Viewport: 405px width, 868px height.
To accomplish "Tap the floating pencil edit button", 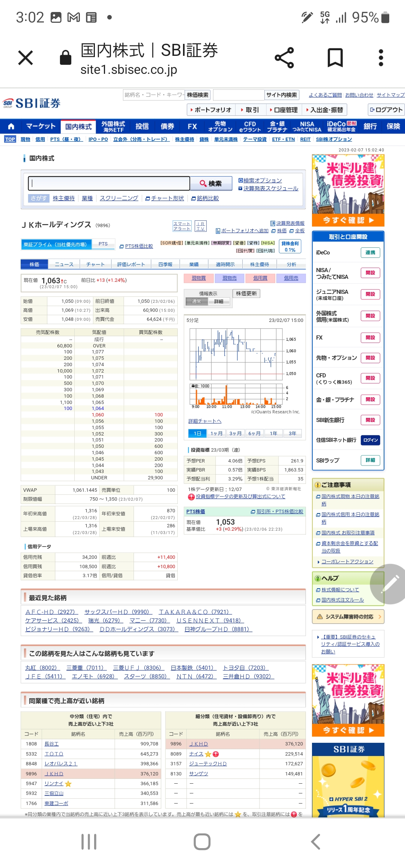I will [x=390, y=584].
